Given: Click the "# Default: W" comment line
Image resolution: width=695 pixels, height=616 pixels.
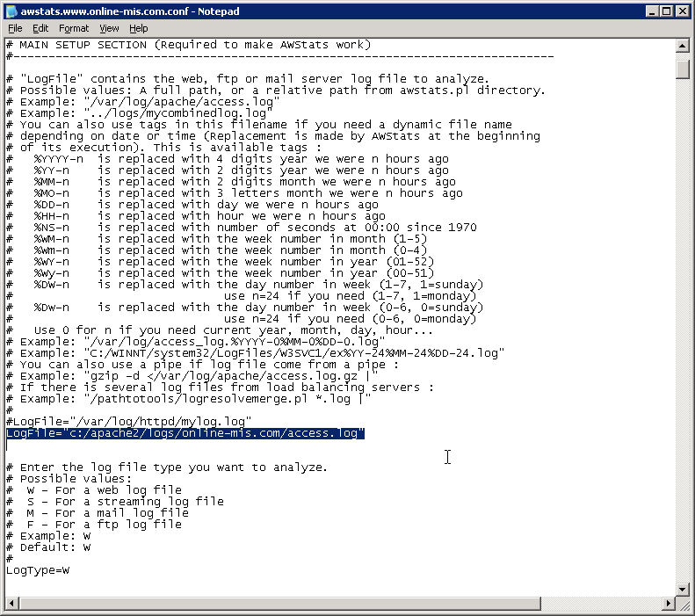Looking at the screenshot, I should pyautogui.click(x=47, y=547).
